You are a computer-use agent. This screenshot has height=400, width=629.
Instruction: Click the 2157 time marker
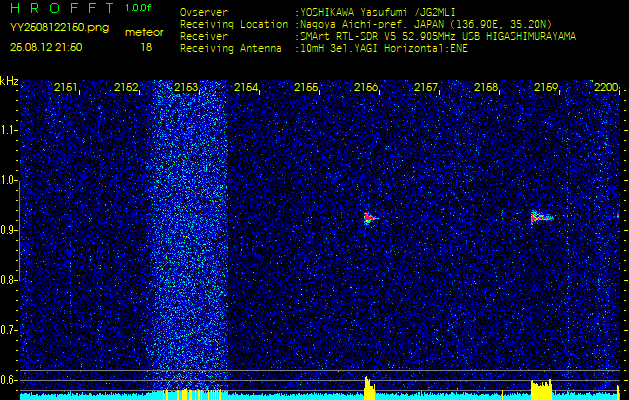point(426,87)
